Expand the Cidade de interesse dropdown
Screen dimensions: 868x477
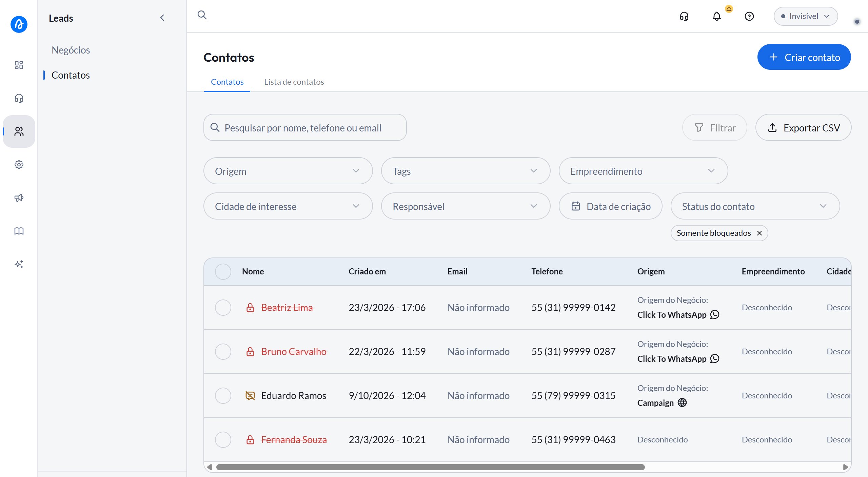[288, 206]
